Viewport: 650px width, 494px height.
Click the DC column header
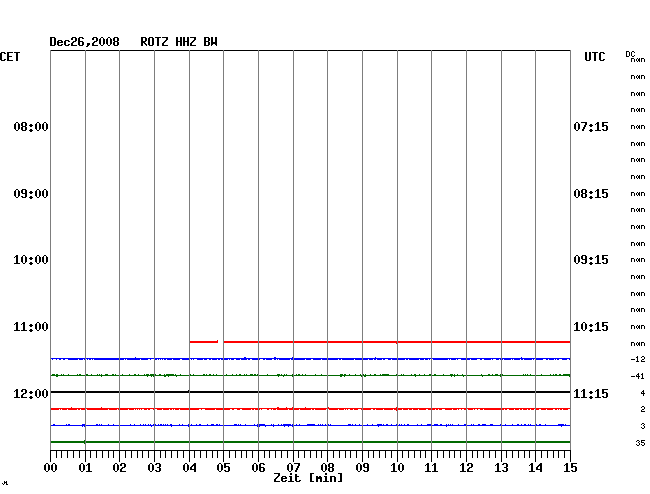[630, 54]
